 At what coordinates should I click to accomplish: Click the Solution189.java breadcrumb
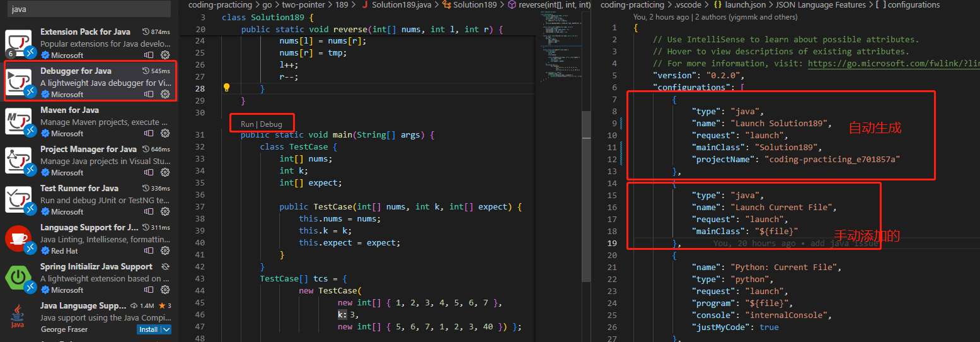pos(401,4)
